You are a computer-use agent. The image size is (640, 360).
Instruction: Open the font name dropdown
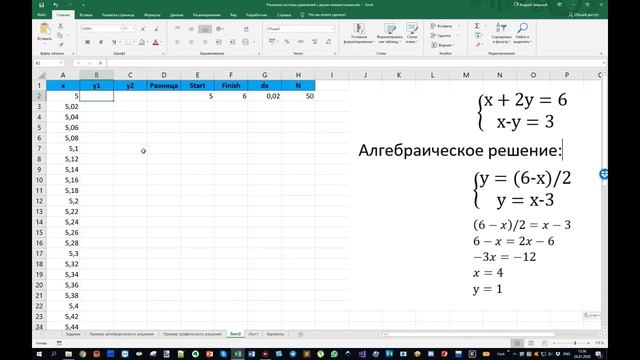[120, 29]
